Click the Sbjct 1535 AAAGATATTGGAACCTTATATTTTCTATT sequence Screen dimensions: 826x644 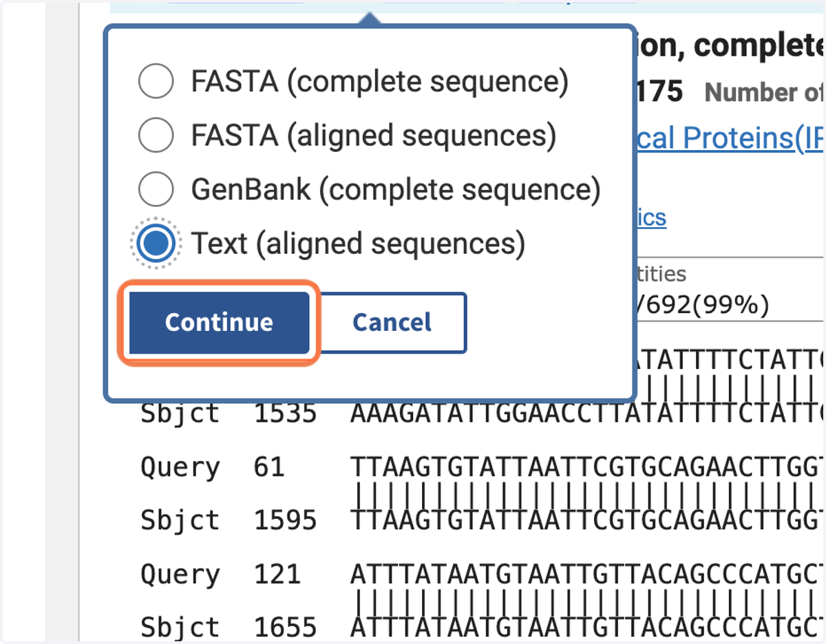588,414
